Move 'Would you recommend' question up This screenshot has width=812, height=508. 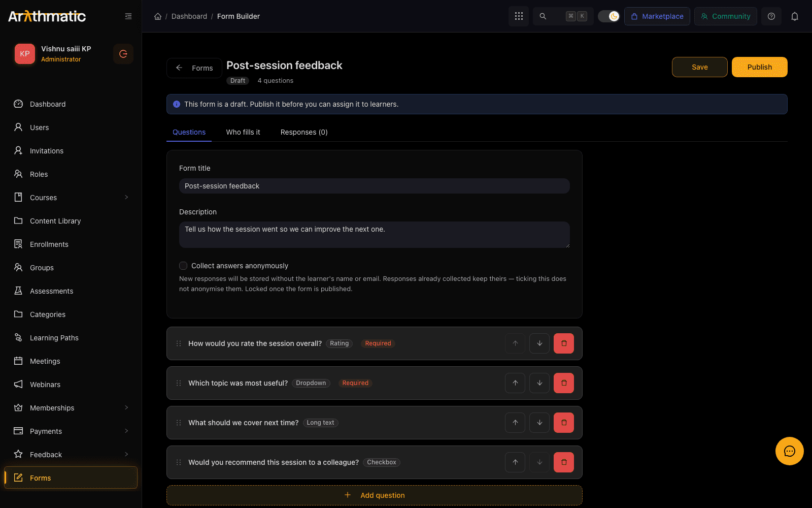515,462
